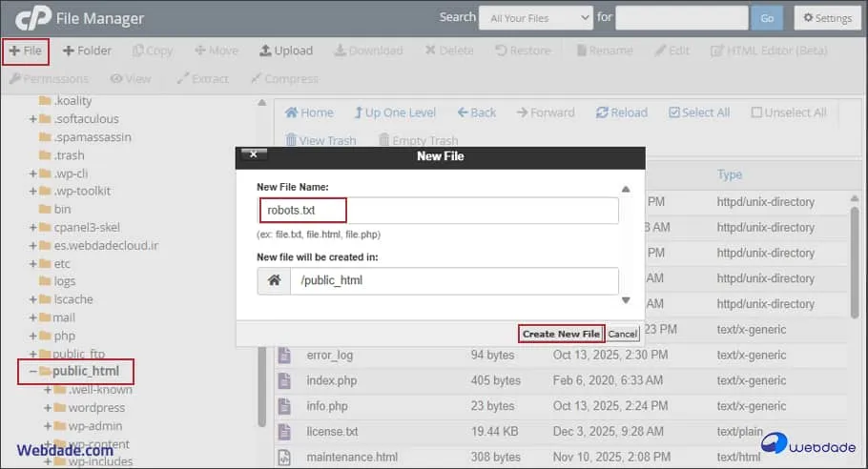Click the home icon beside /public_html field
The image size is (868, 469).
click(x=274, y=280)
